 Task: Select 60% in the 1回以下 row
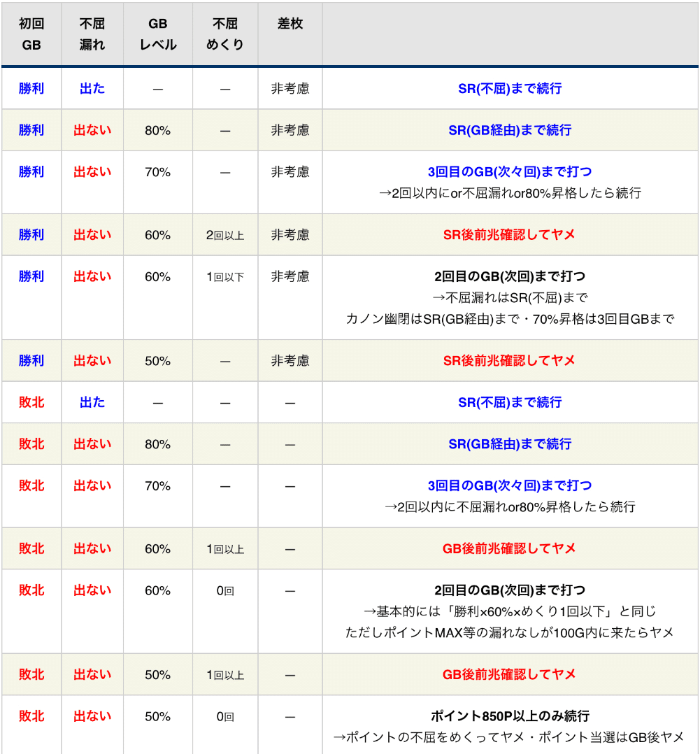tap(158, 277)
